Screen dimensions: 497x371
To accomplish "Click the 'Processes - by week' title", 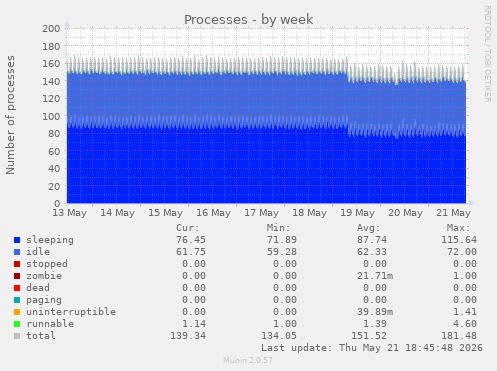I will (249, 19).
